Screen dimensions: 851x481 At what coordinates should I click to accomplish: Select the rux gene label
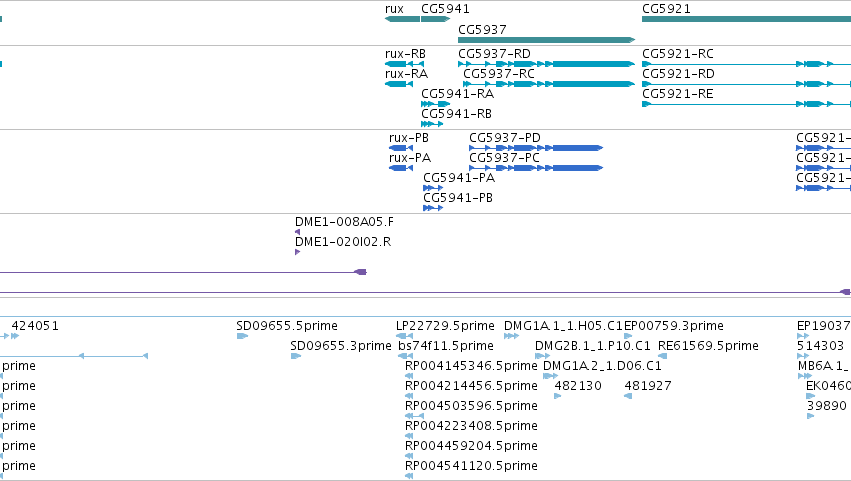(394, 9)
